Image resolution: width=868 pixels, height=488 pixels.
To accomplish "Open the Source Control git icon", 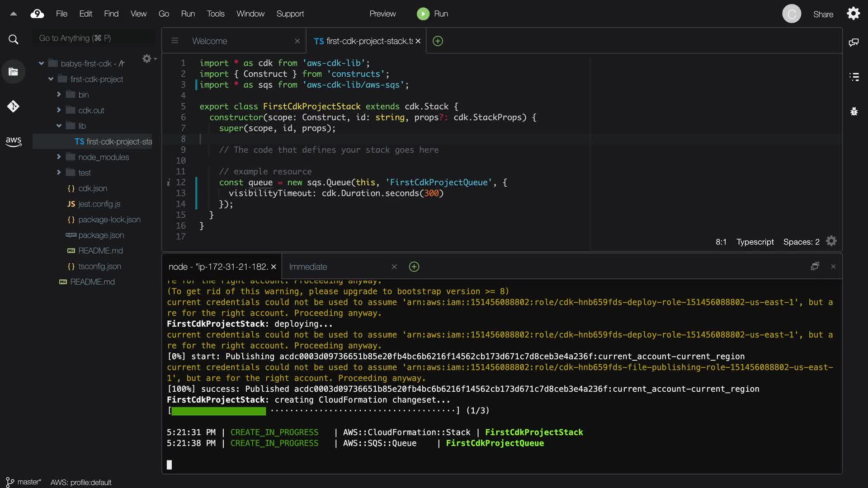I will [x=13, y=106].
